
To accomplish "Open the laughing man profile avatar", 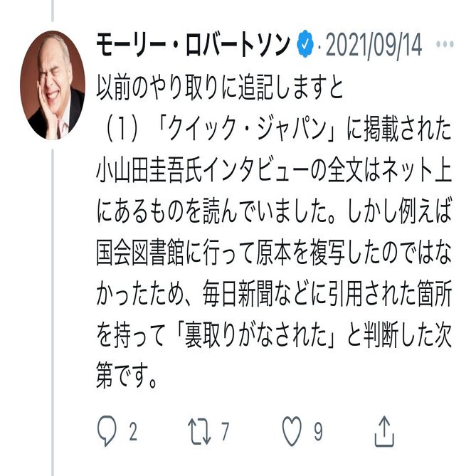I will [x=53, y=85].
